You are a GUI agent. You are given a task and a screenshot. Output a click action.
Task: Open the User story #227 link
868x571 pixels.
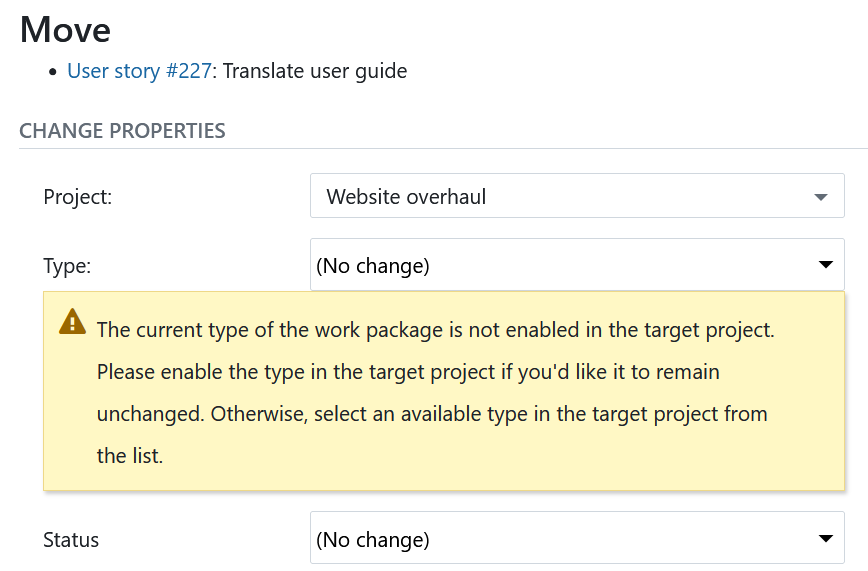click(139, 71)
